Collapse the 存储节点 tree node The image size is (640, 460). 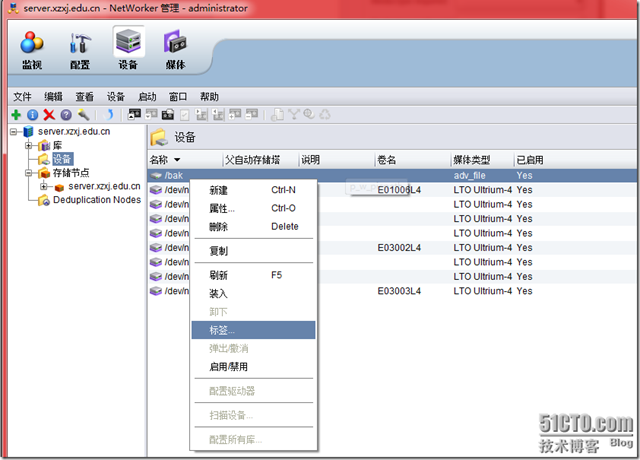[x=29, y=173]
